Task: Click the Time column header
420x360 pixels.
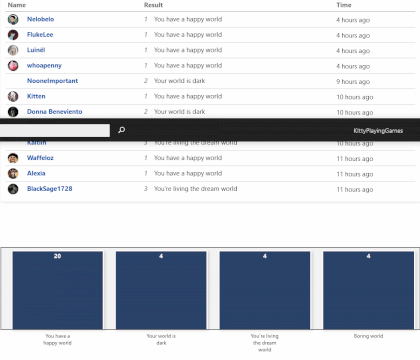Action: (344, 5)
